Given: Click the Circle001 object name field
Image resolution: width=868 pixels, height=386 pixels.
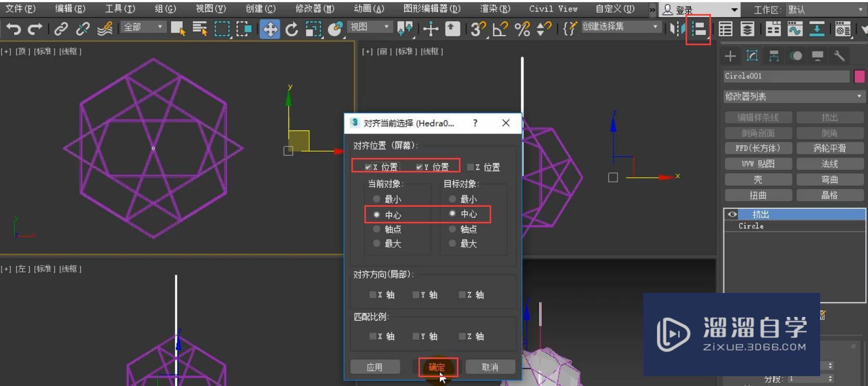Looking at the screenshot, I should [x=786, y=76].
